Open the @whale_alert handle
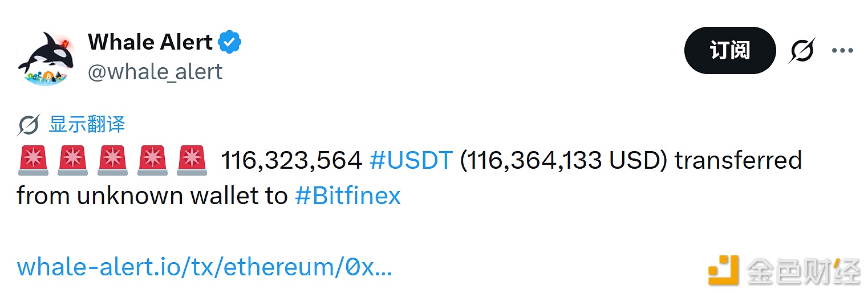 [x=155, y=72]
